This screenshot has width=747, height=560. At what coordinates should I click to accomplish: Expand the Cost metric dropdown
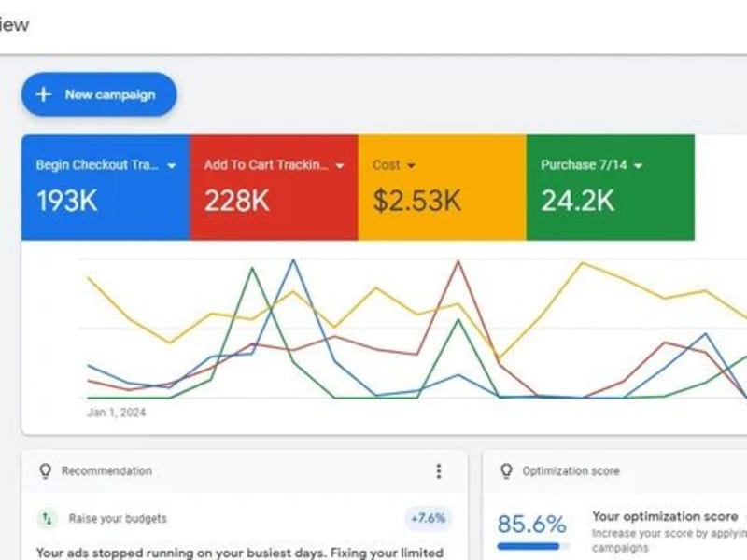click(411, 166)
